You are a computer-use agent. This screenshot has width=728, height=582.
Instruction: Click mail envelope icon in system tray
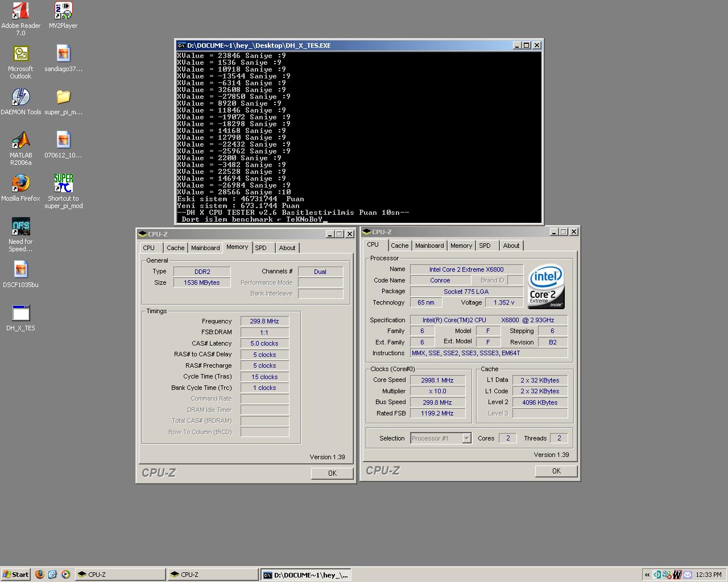pyautogui.click(x=687, y=575)
